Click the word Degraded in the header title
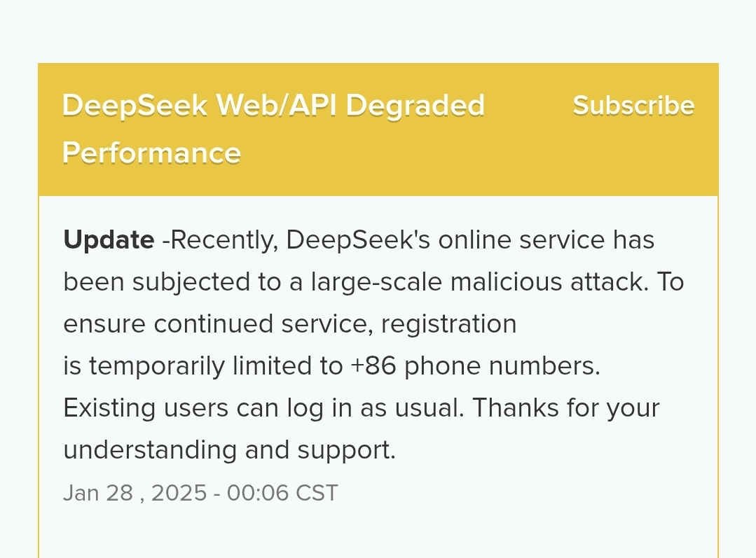 (415, 106)
